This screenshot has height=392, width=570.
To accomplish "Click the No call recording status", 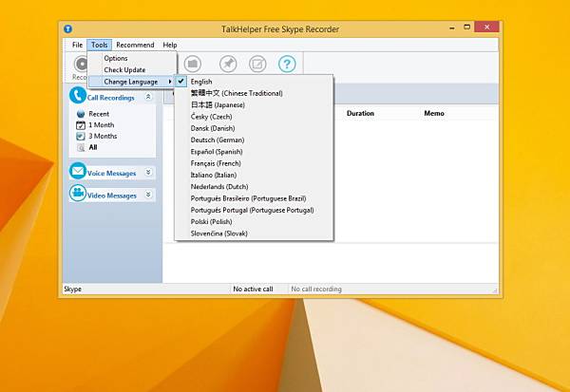I will 316,289.
